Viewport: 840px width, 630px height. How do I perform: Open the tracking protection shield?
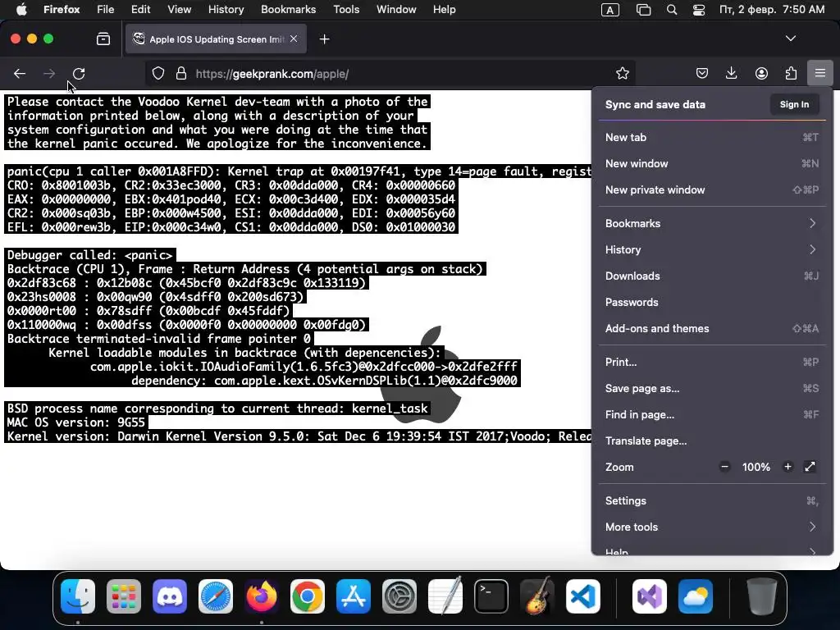[158, 73]
